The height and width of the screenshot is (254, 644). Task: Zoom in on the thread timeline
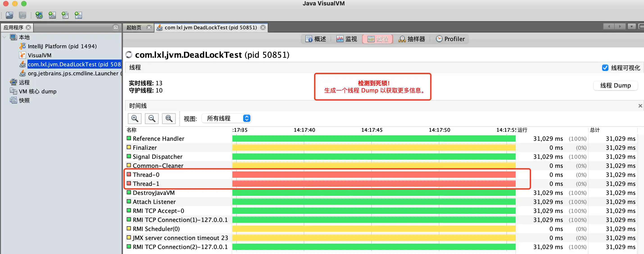pyautogui.click(x=134, y=118)
